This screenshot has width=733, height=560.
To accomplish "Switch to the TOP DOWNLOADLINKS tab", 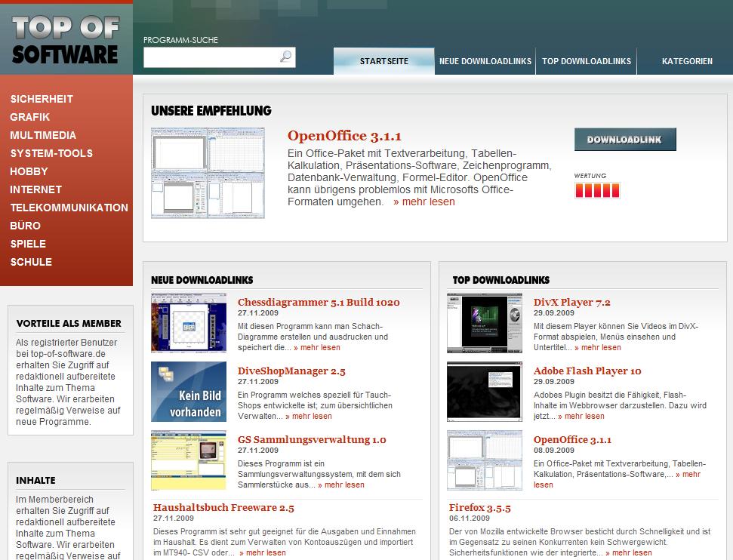I will click(587, 61).
